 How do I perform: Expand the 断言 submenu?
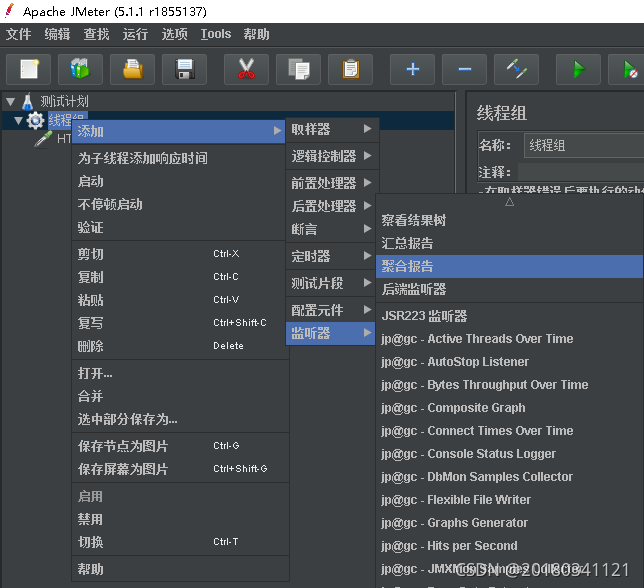pyautogui.click(x=332, y=229)
